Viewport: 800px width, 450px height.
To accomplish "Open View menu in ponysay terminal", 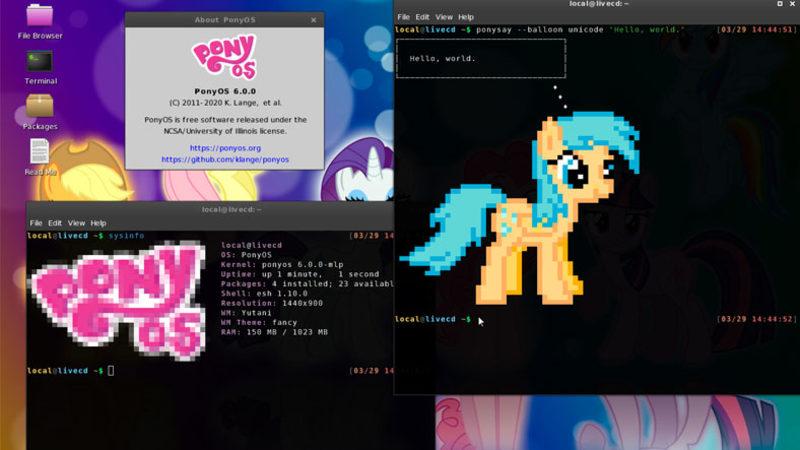I will click(x=444, y=17).
